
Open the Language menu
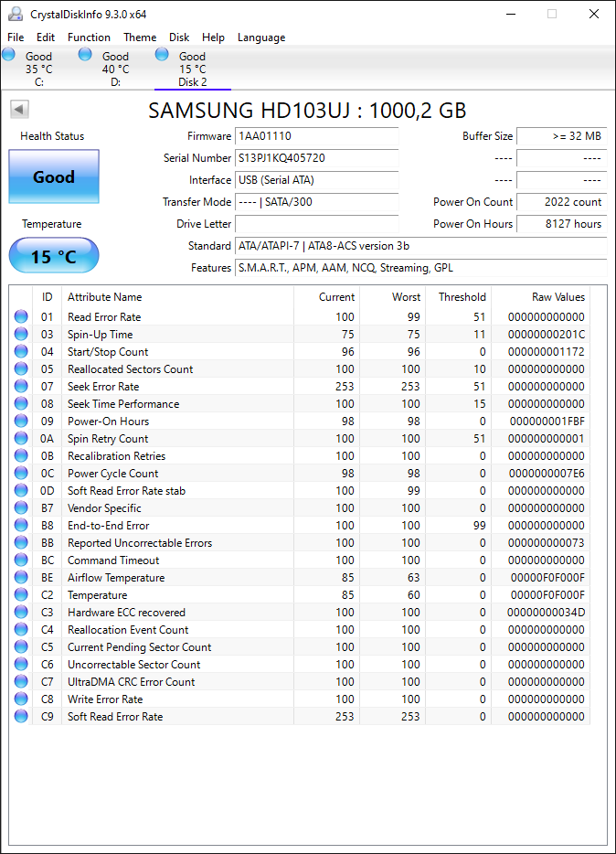[261, 37]
